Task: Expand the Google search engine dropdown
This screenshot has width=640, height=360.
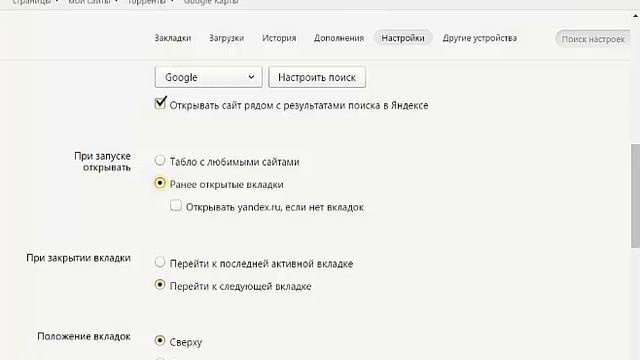Action: click(209, 77)
